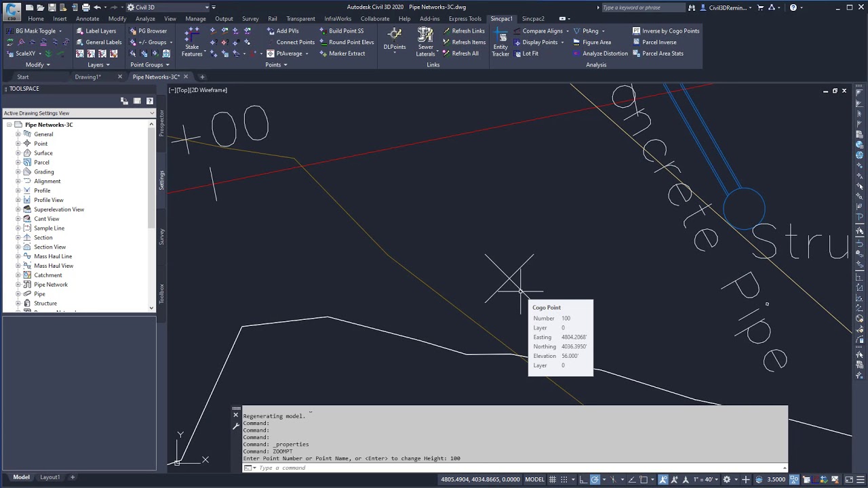Open the Prospector vertical tab in Toolspace
The image size is (868, 488).
(161, 123)
